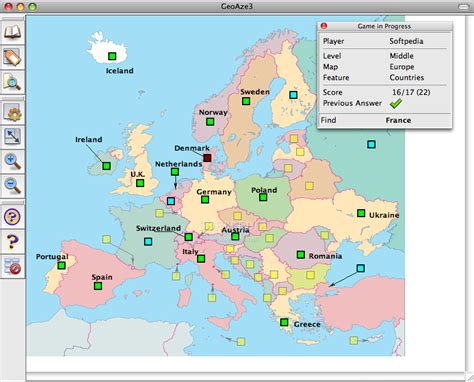The width and height of the screenshot is (474, 382).
Task: Click the toolbar toggle pill in title bar
Action: 464,6
